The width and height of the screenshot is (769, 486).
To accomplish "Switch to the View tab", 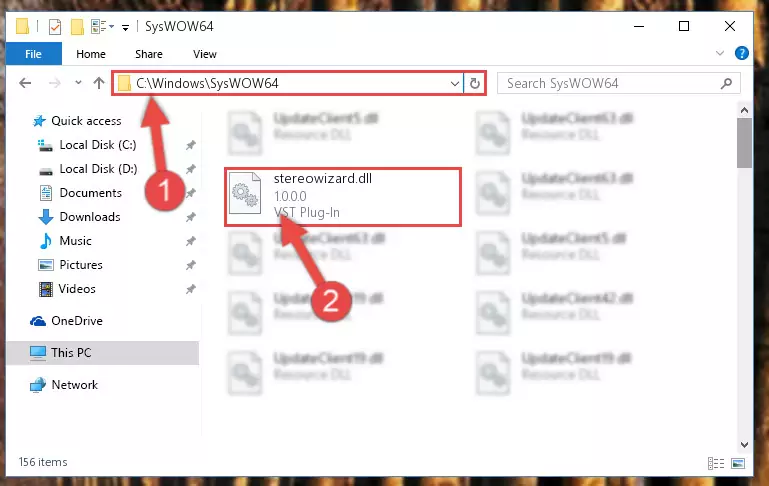I will pos(205,54).
